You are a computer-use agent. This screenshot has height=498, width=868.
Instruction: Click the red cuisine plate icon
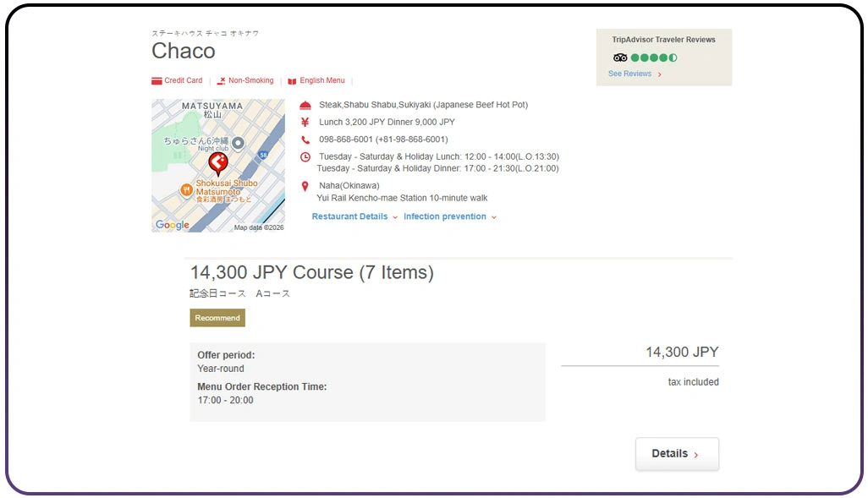pos(305,105)
